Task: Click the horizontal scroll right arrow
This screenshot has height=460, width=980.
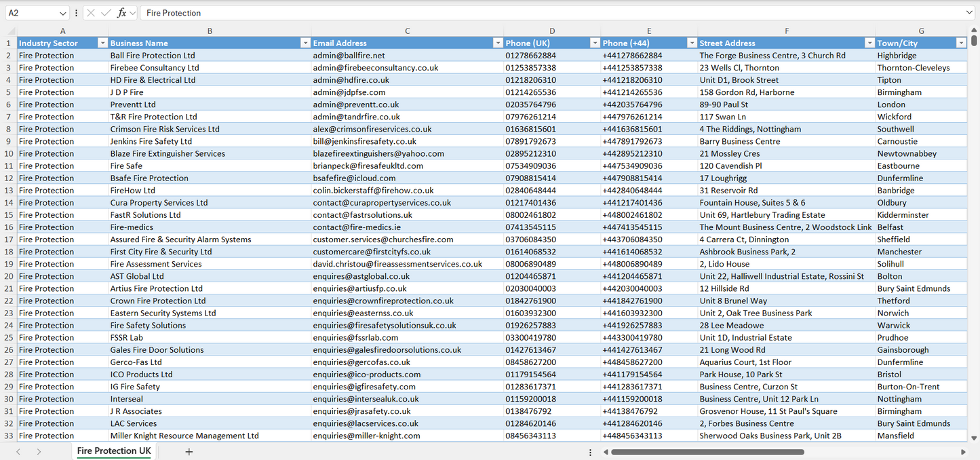Action: pyautogui.click(x=963, y=452)
